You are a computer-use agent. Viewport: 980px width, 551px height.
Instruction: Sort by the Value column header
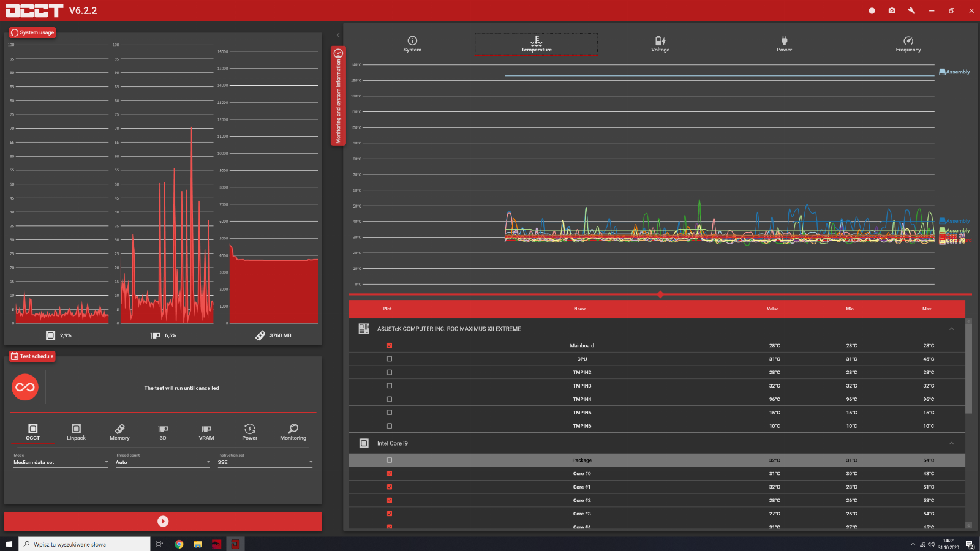(773, 309)
